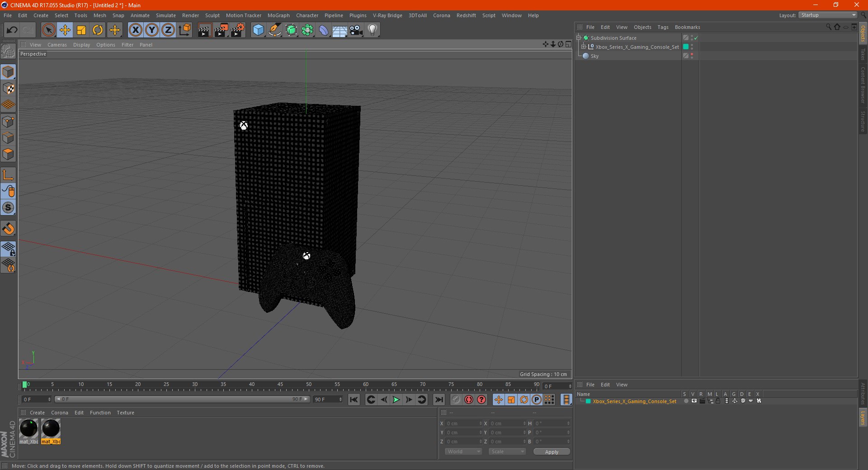Open the Layout Startup dropdown
868x470 pixels.
coord(828,15)
